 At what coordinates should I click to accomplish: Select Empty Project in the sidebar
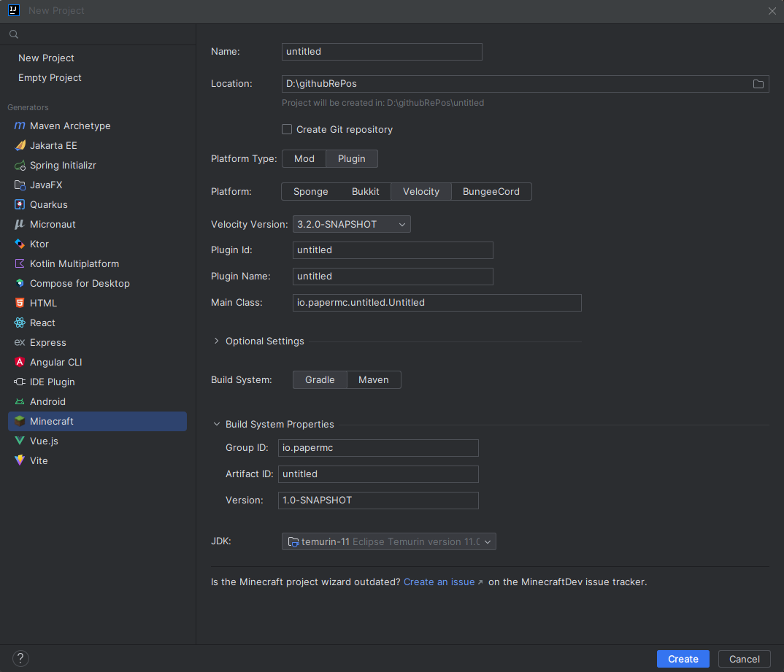tap(50, 77)
